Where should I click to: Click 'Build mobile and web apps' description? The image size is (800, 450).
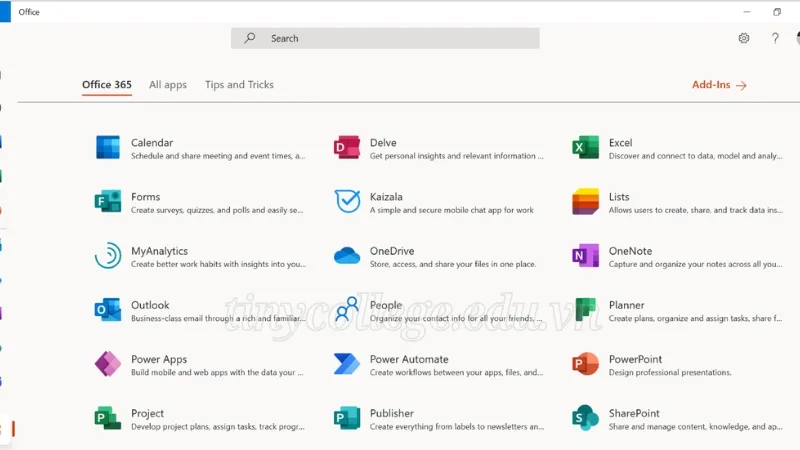pyautogui.click(x=217, y=372)
